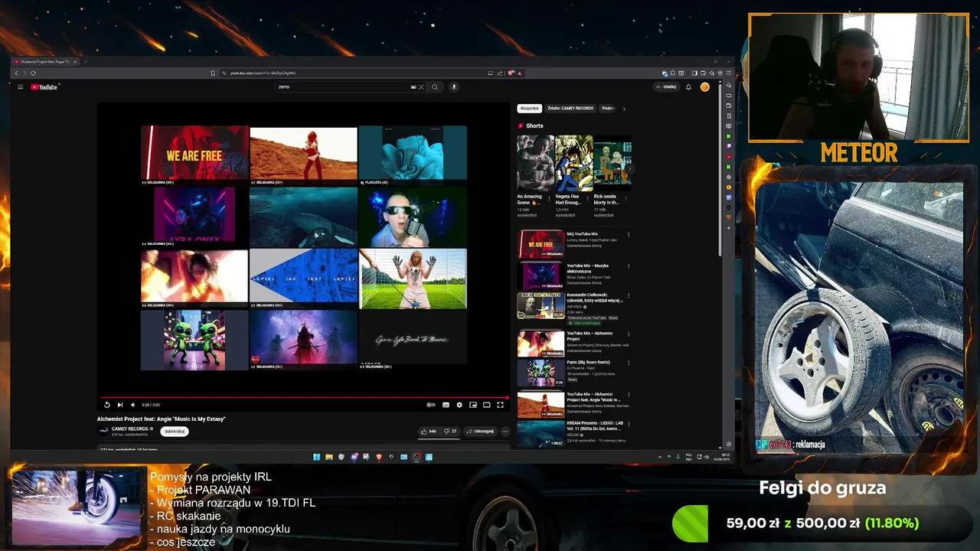The width and height of the screenshot is (980, 551).
Task: Open the Twitch icon in browser sidebar
Action: click(728, 146)
